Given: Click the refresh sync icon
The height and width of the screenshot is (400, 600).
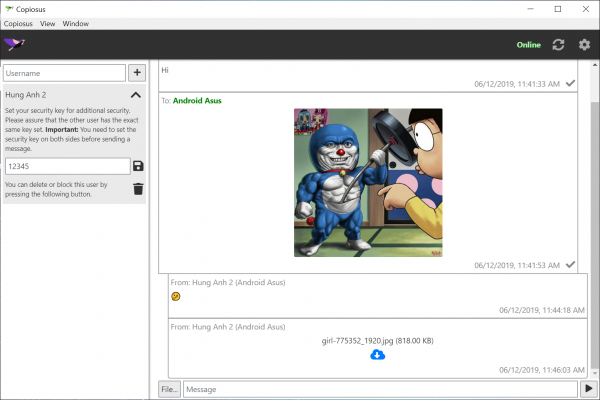Looking at the screenshot, I should point(558,45).
